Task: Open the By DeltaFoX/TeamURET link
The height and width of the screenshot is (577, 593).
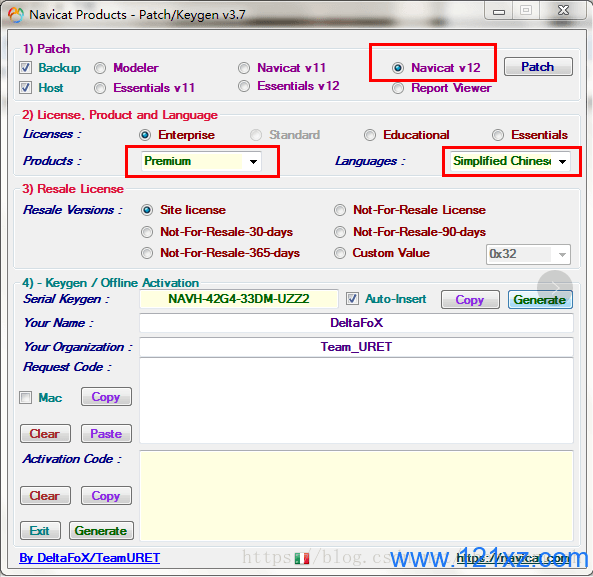Action: (90, 558)
